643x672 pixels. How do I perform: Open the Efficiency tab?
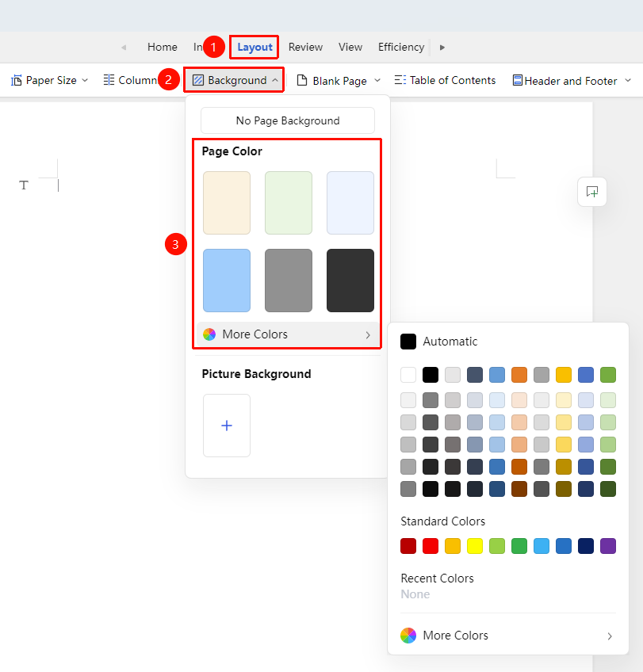[x=401, y=47]
